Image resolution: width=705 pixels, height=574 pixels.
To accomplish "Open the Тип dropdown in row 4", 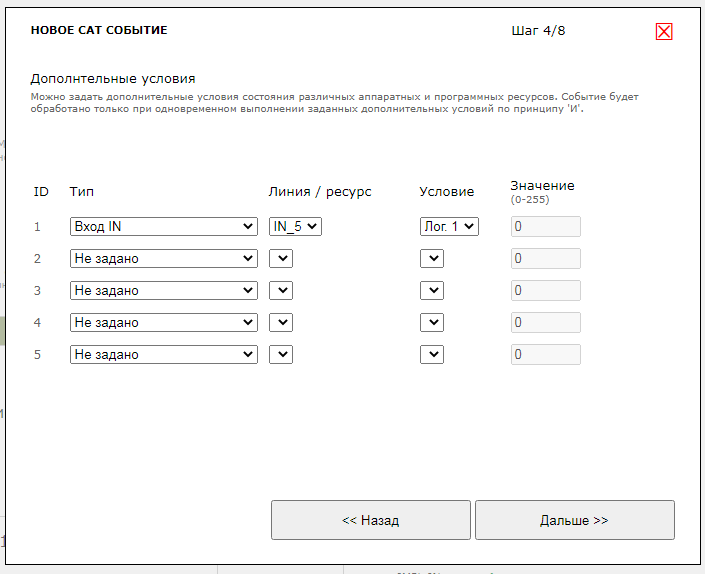I will [164, 323].
